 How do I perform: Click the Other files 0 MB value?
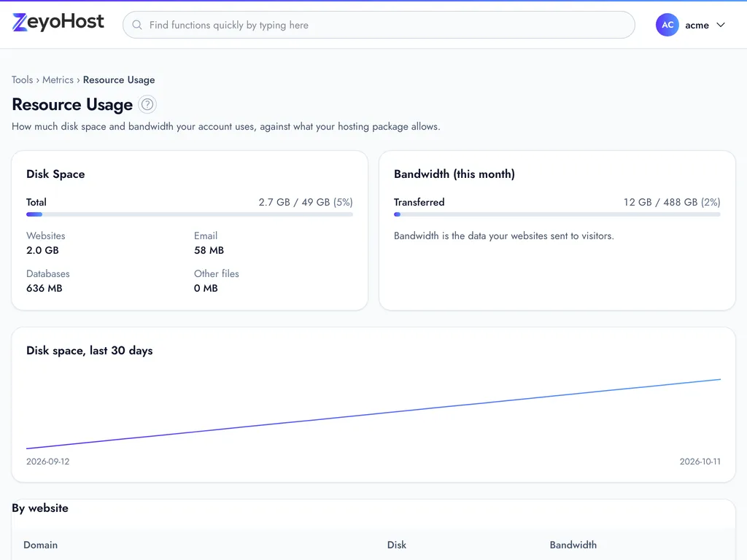(206, 288)
